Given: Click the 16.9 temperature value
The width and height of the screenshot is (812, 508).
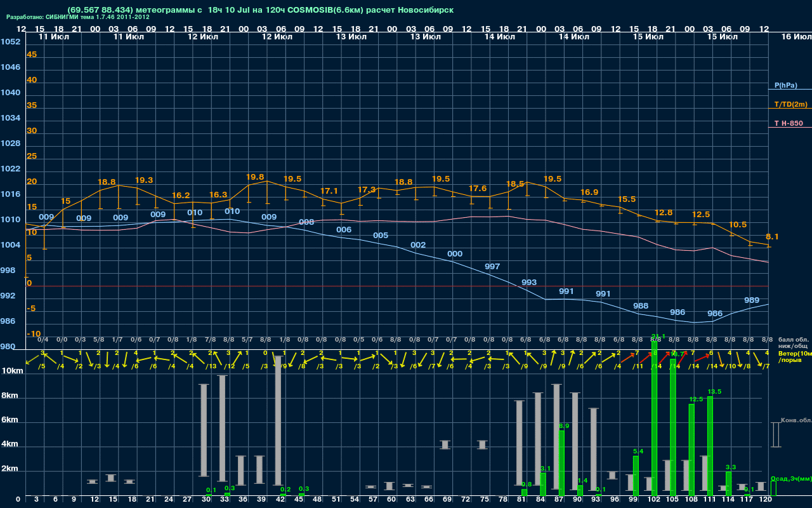Looking at the screenshot, I should [x=589, y=192].
